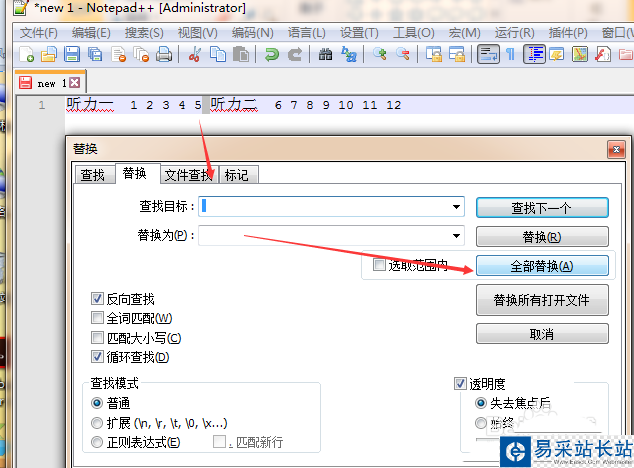Image resolution: width=634 pixels, height=468 pixels.
Task: Click the 替换(R) button
Action: (x=542, y=237)
